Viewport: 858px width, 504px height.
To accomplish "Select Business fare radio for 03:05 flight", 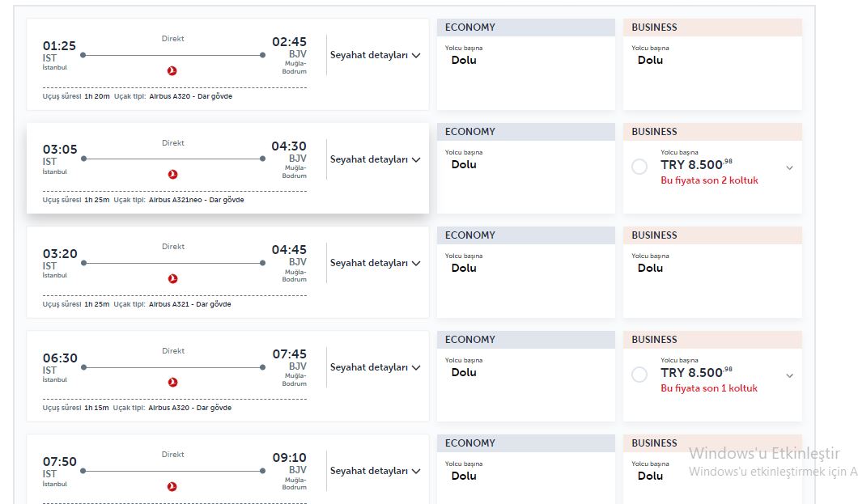I will (x=639, y=167).
